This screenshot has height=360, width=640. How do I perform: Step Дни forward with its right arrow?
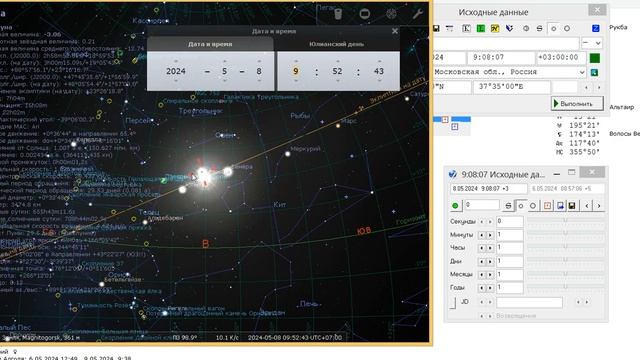point(490,261)
